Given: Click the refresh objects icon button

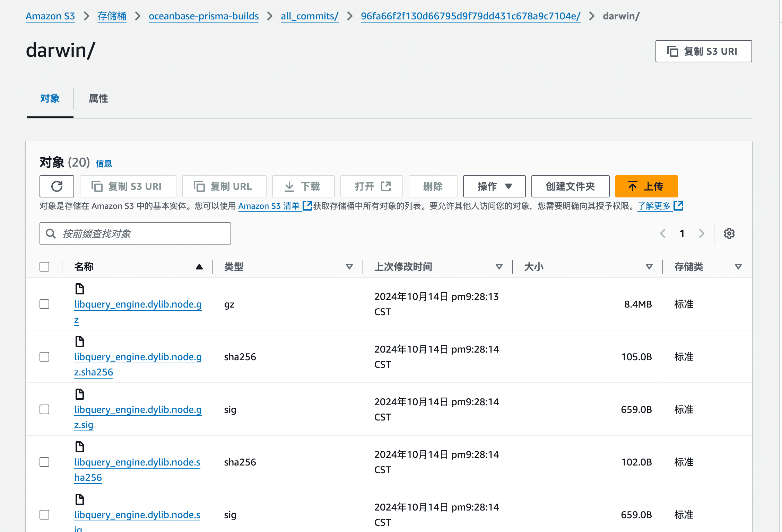Looking at the screenshot, I should [57, 186].
